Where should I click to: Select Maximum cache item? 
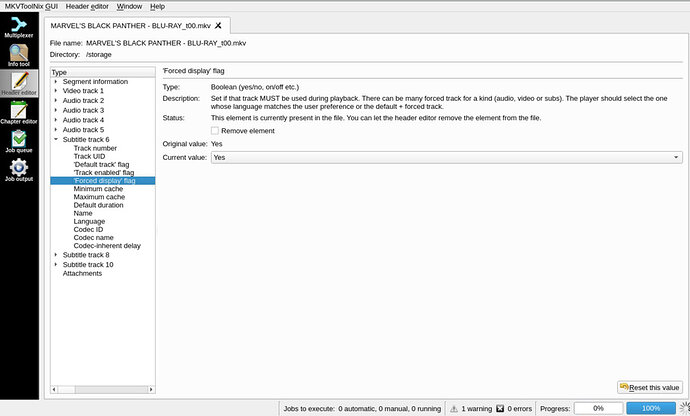(x=99, y=197)
